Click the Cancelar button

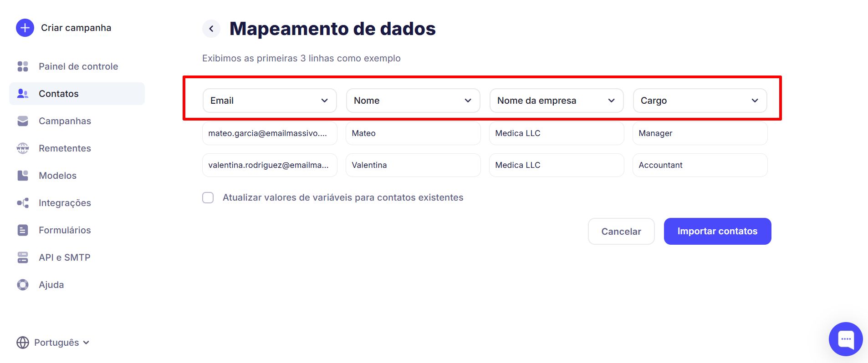(621, 231)
